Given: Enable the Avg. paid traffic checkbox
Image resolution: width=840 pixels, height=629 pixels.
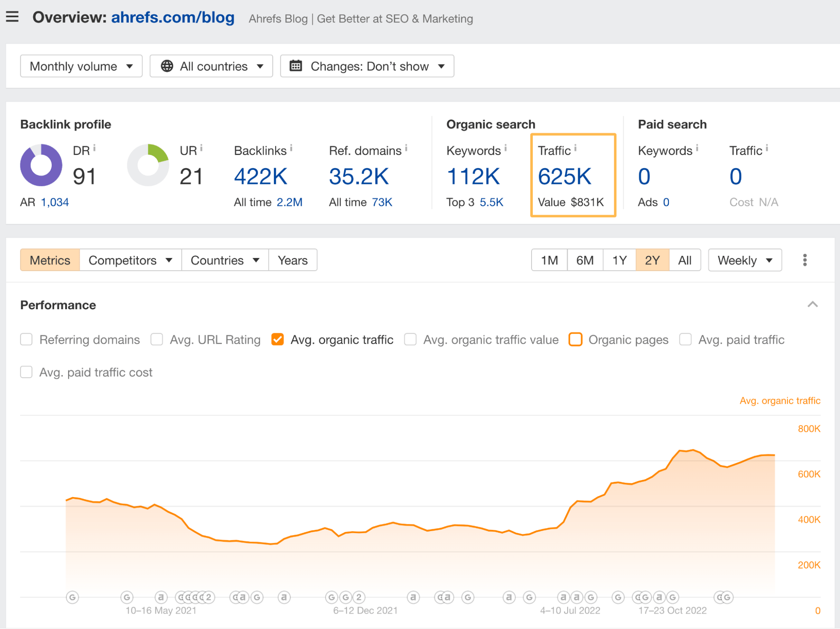Looking at the screenshot, I should point(685,340).
